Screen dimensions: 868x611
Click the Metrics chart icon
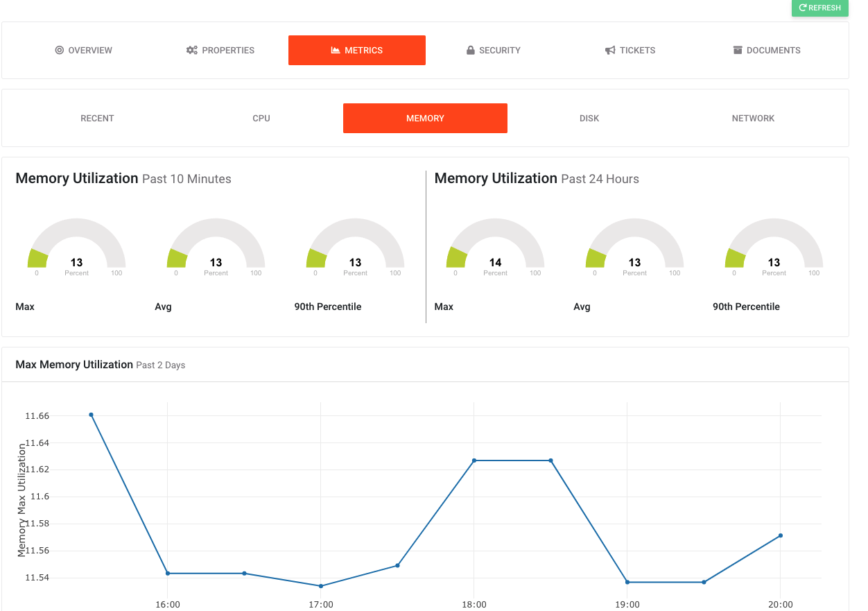click(x=336, y=51)
